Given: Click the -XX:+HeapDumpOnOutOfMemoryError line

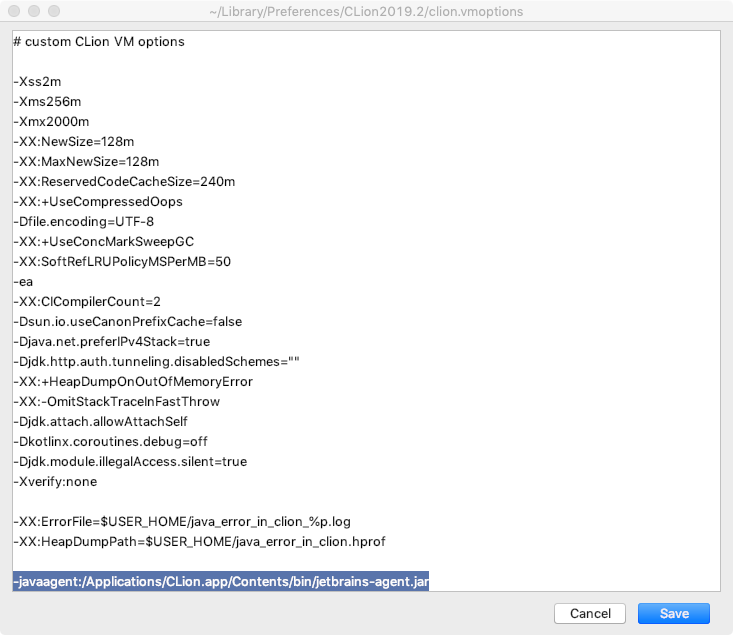Looking at the screenshot, I should [133, 382].
